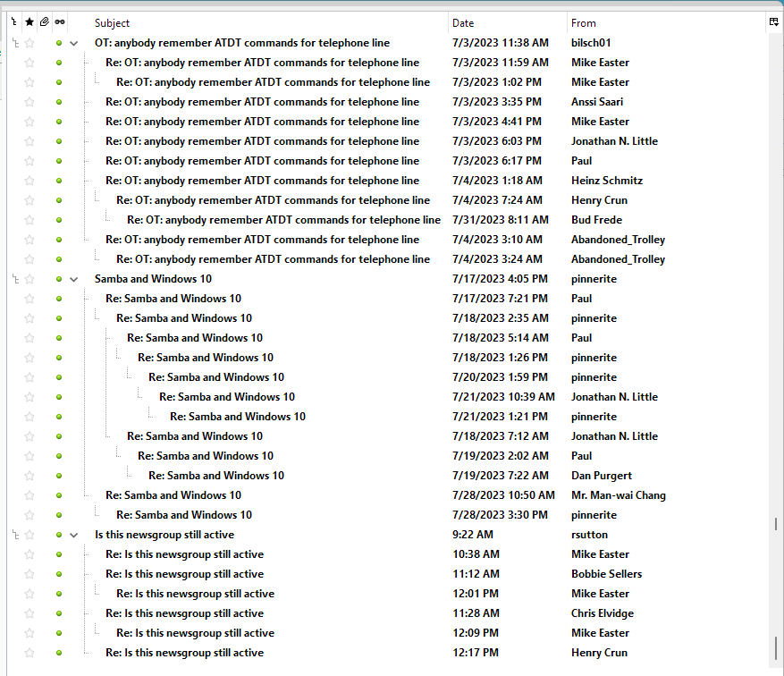Click thread icon beside 'Is this newsgroup still active' root

pyautogui.click(x=15, y=535)
